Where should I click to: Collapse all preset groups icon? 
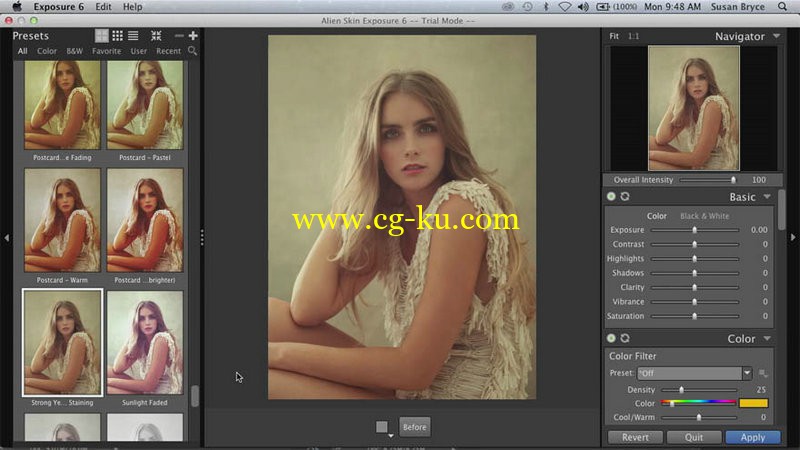(156, 36)
